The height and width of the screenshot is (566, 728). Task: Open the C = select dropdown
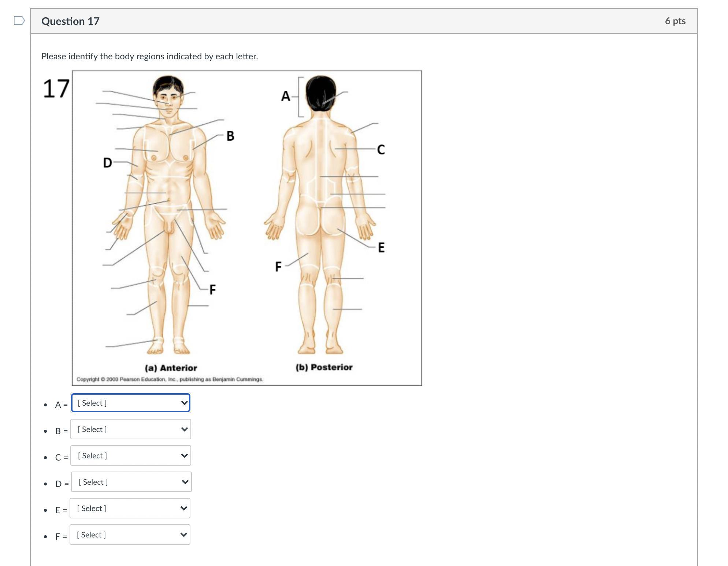click(131, 455)
